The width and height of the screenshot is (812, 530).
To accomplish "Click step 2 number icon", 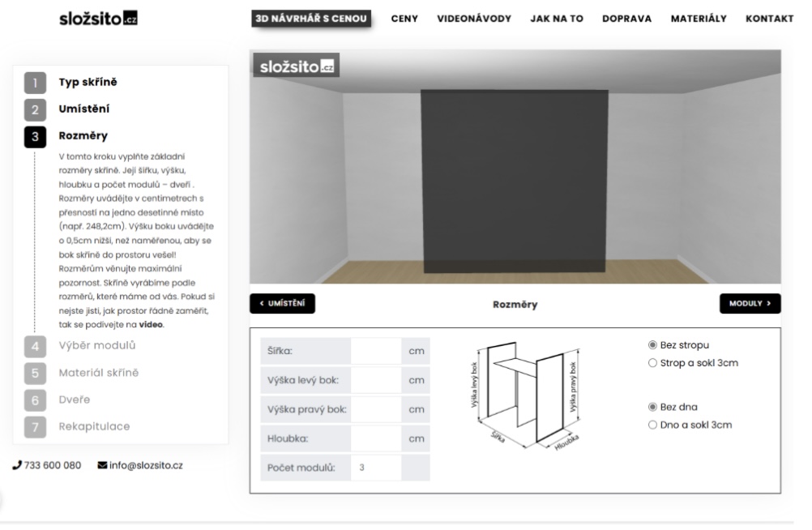I will (35, 109).
